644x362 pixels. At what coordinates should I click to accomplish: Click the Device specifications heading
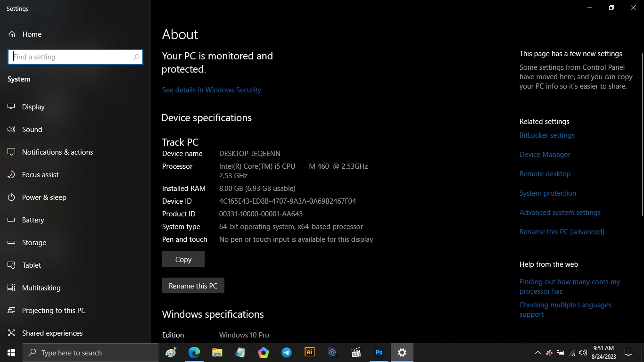206,118
